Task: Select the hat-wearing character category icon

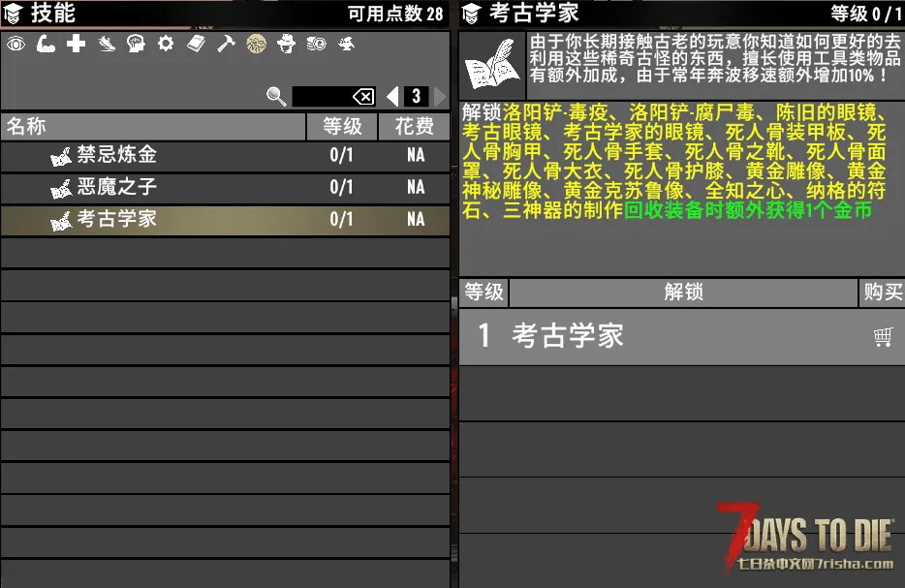Action: [x=286, y=44]
